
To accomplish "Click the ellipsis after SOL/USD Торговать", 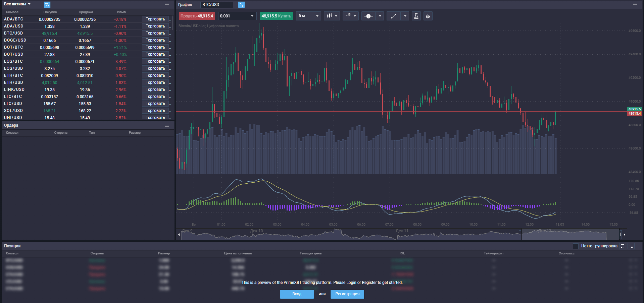I will coord(170,111).
